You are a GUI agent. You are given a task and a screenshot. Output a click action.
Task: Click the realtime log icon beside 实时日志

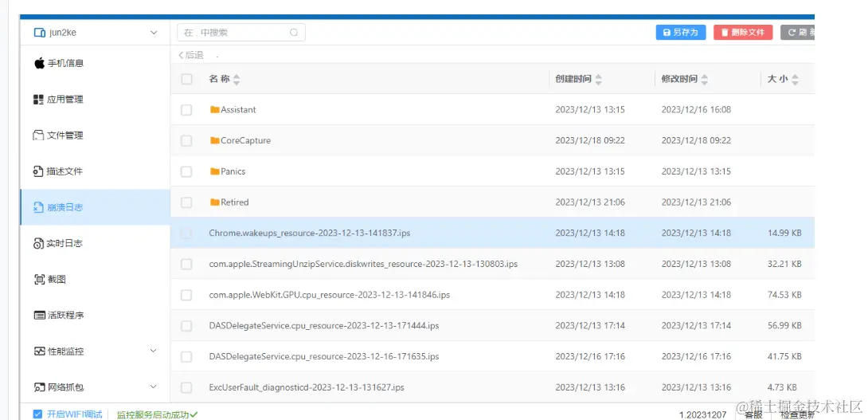[x=39, y=243]
